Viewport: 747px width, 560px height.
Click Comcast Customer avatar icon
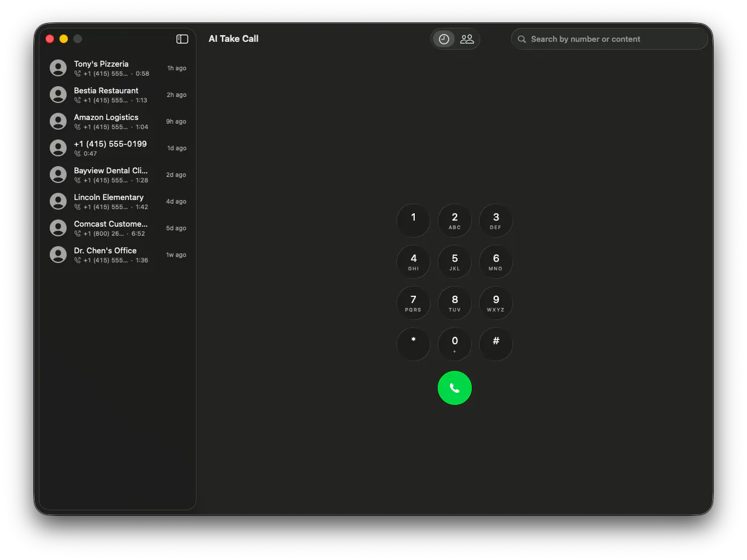pos(58,228)
